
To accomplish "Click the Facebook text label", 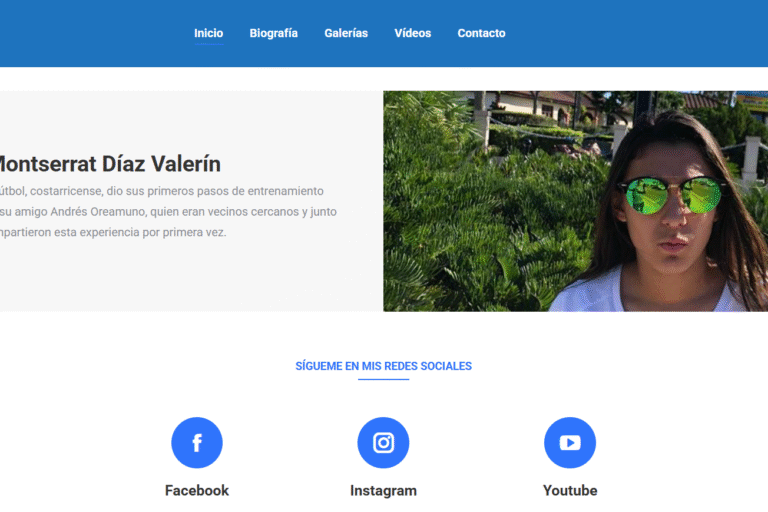I will click(197, 490).
